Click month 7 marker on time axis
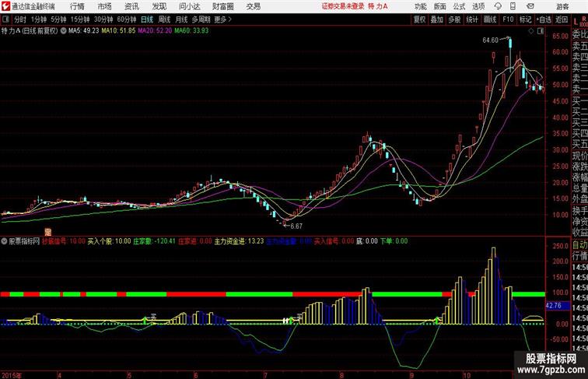588x379 pixels. click(x=265, y=375)
